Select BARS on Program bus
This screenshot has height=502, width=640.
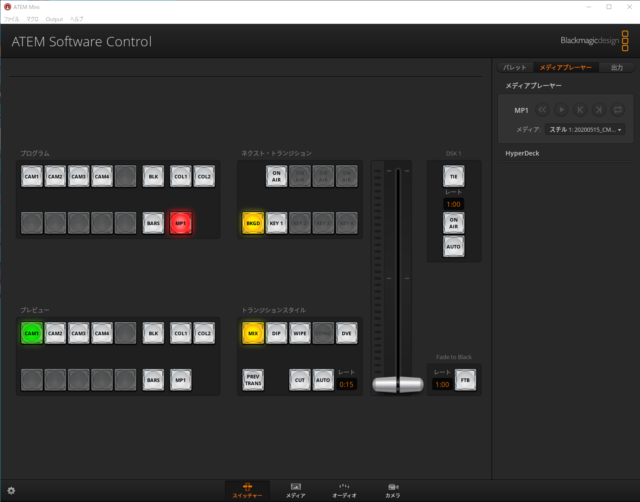click(x=153, y=223)
